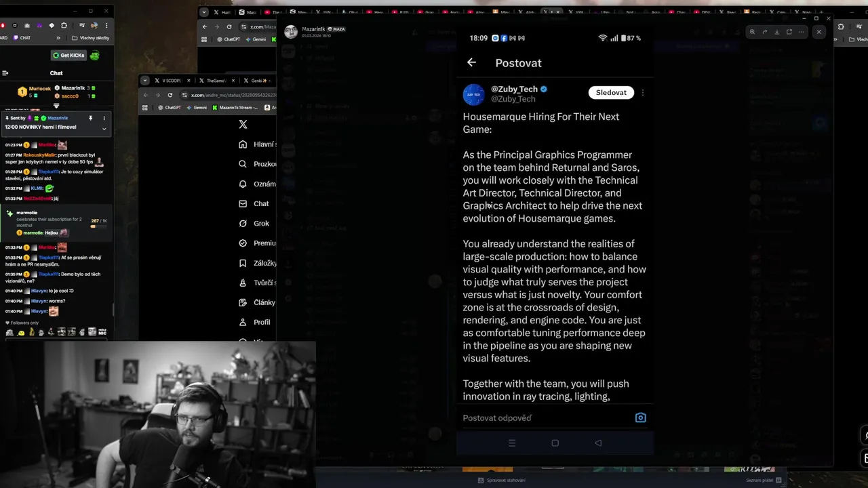View site information for the x.com/andre_mc page

184,95
